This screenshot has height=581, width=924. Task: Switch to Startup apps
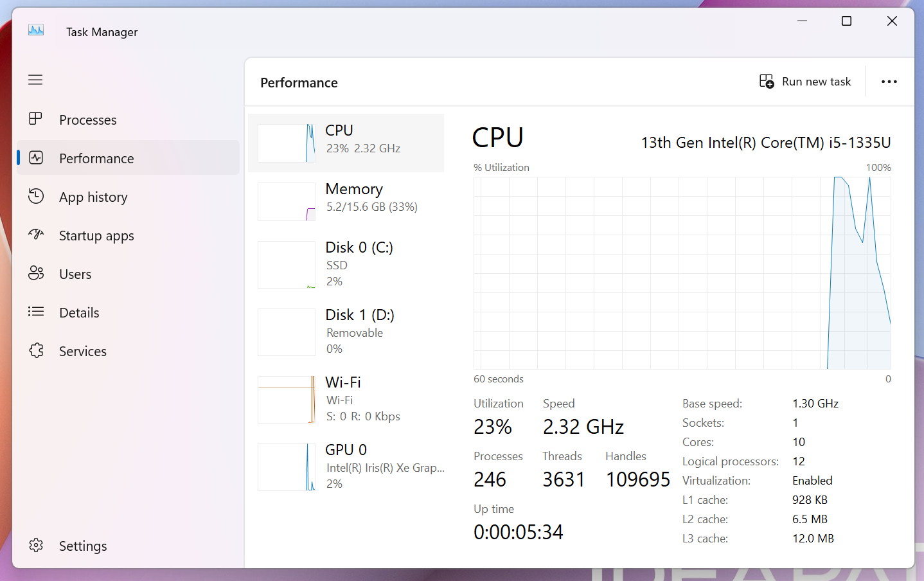[128, 235]
